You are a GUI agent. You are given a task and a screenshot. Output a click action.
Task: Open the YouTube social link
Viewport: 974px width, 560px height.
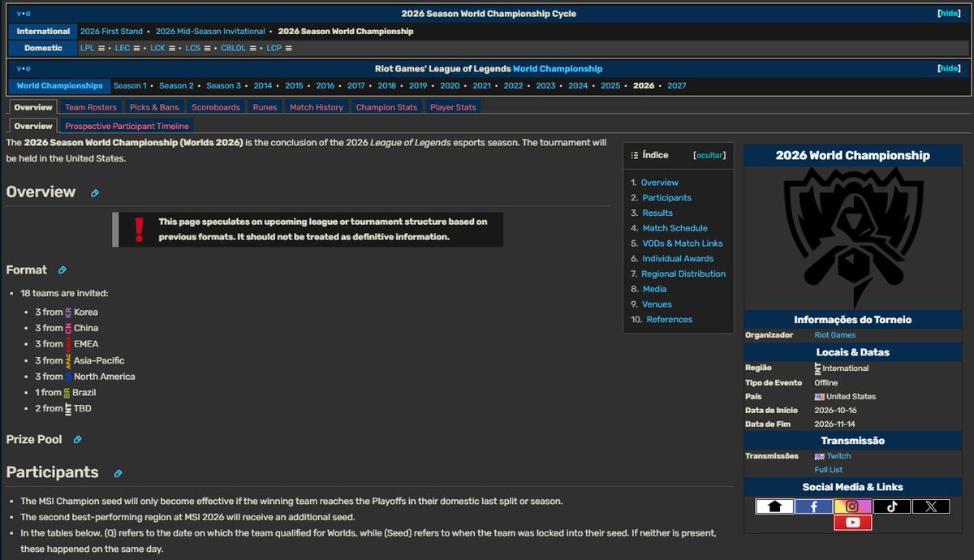coord(853,523)
